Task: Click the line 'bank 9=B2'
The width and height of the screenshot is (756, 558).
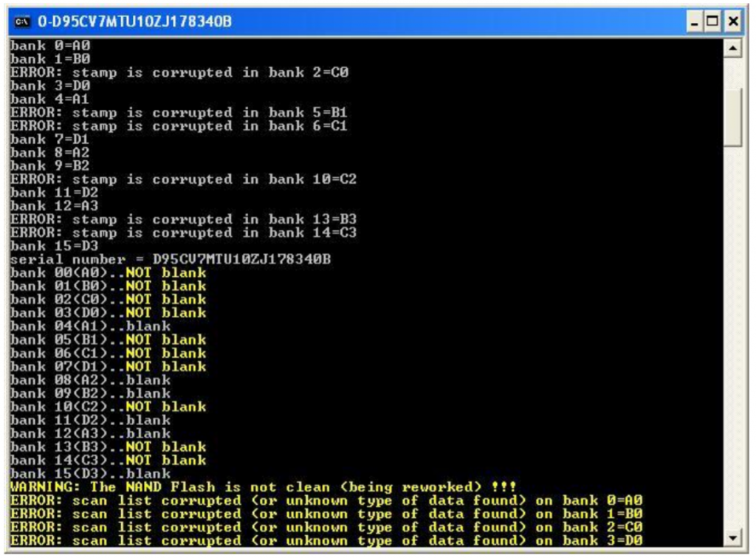Action: (x=50, y=166)
